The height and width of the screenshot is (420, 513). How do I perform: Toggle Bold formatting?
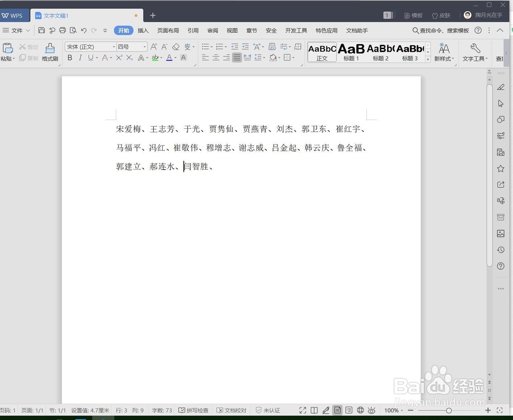[70, 57]
